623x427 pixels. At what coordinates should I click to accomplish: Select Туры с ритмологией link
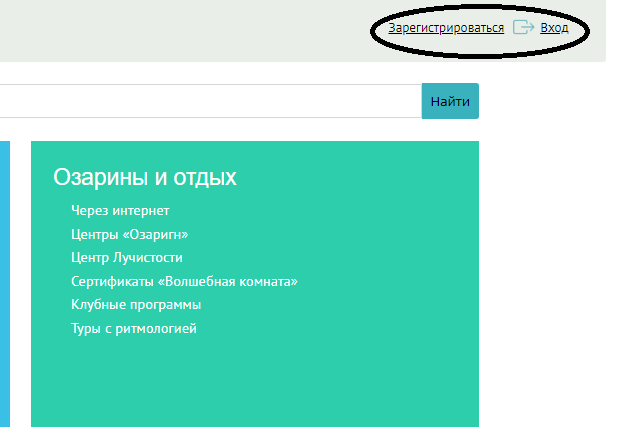(134, 328)
